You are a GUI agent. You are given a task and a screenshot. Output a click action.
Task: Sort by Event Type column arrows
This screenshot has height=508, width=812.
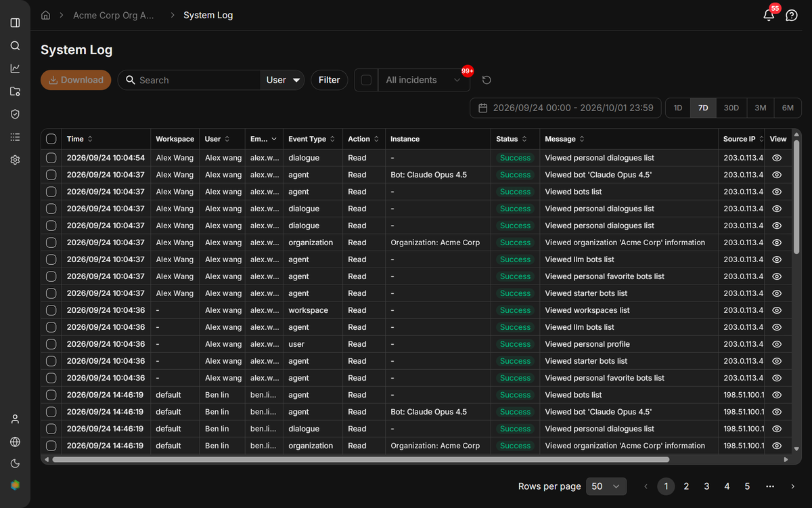tap(332, 139)
